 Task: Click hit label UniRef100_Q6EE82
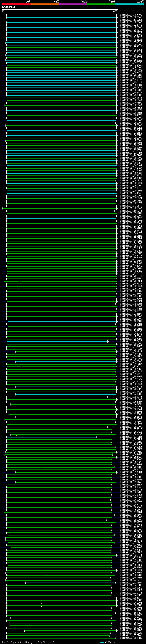131,417
